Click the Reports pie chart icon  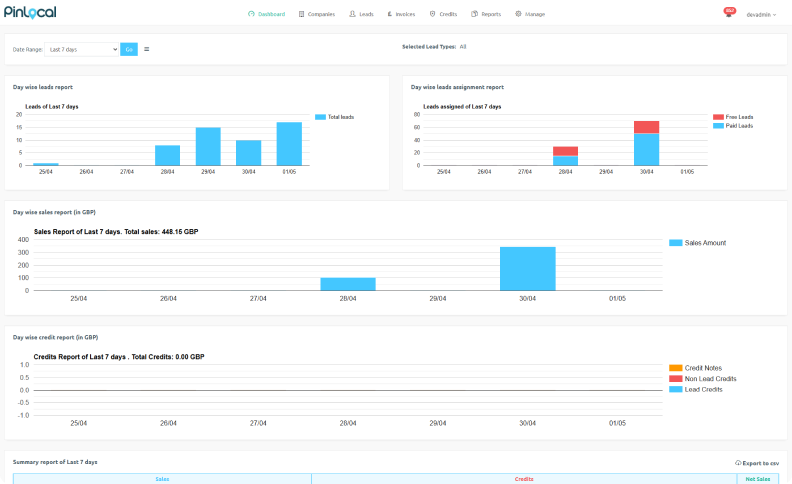tap(474, 14)
